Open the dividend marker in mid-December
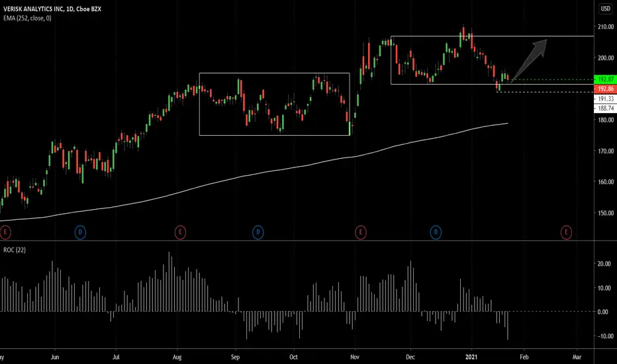The height and width of the screenshot is (364, 617). pyautogui.click(x=436, y=232)
